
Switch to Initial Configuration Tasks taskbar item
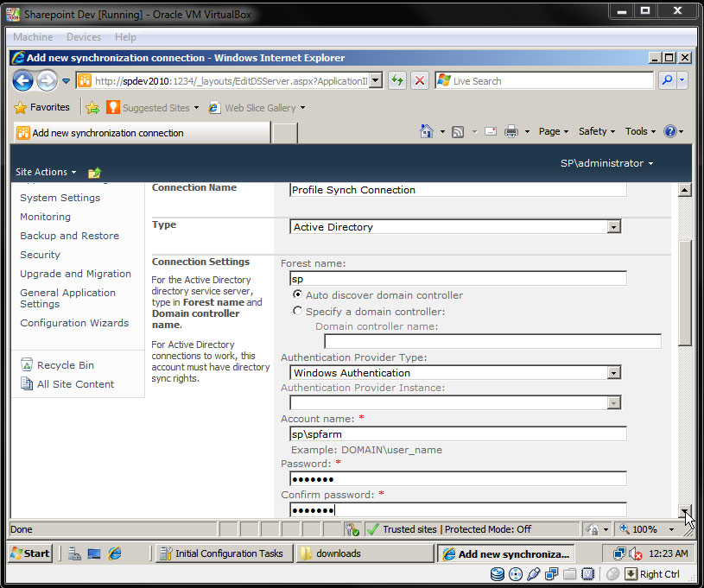(224, 553)
